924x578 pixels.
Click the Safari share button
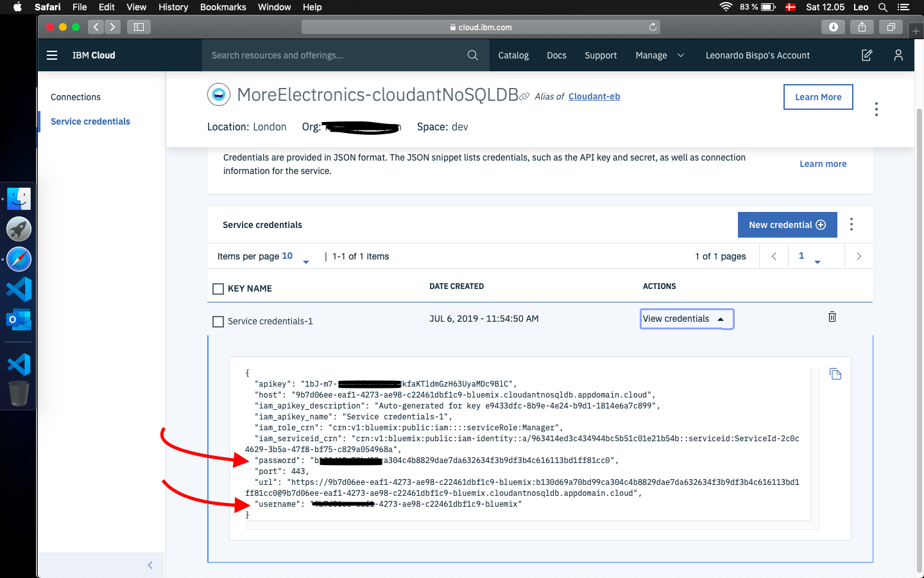point(862,27)
